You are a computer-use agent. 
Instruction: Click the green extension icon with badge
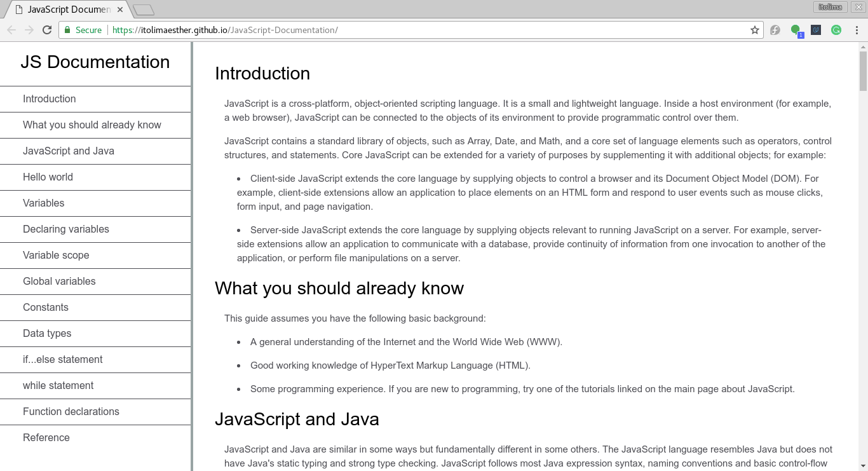click(796, 31)
